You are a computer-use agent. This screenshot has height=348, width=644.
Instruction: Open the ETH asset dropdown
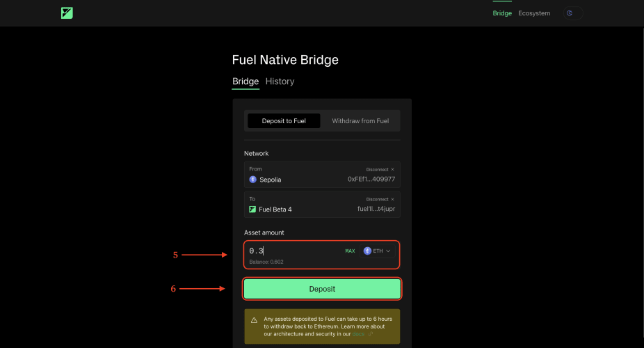pos(378,251)
